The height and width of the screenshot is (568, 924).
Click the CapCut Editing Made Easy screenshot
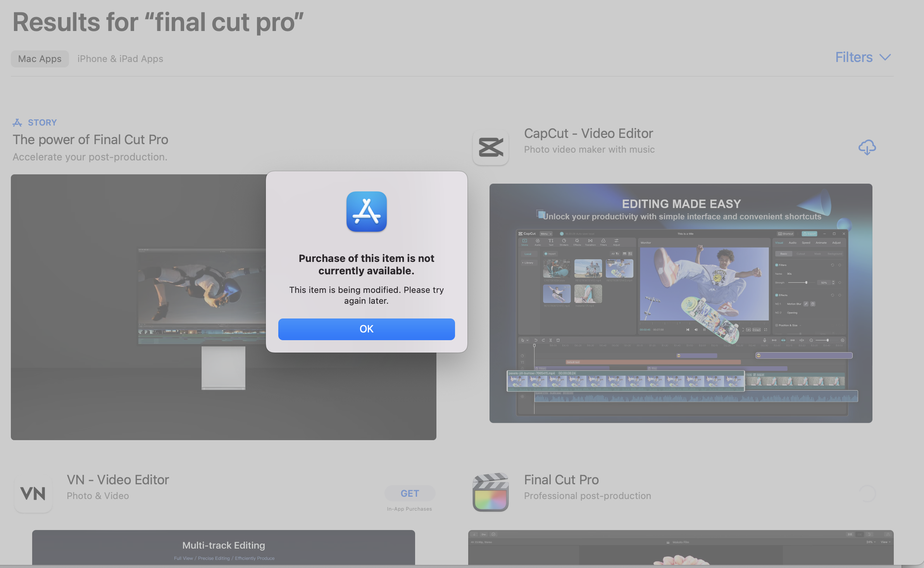681,303
